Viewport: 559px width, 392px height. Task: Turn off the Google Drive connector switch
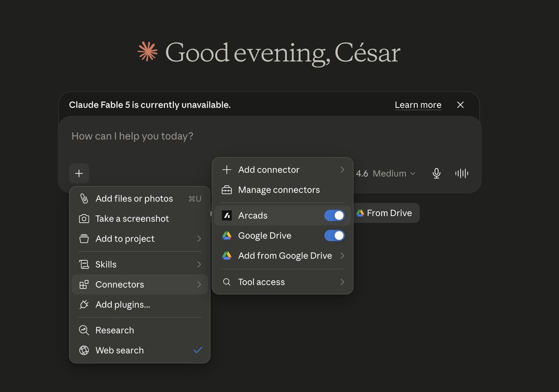click(x=334, y=236)
